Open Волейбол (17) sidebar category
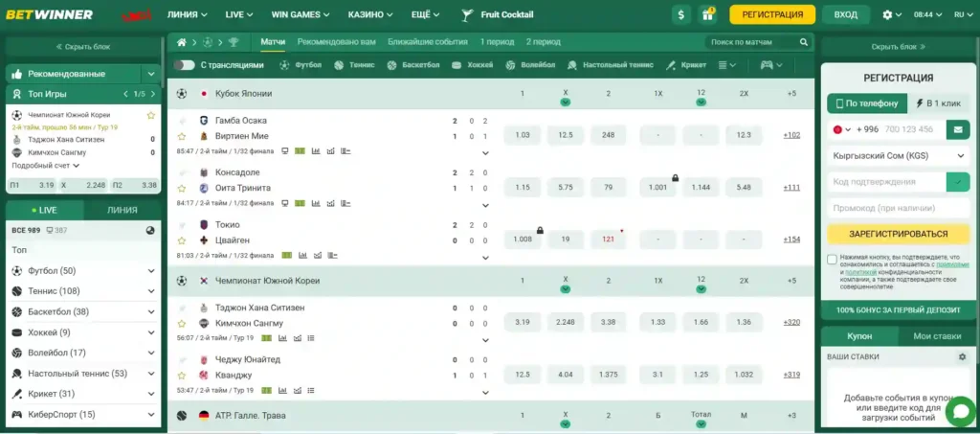This screenshot has width=980, height=434. pos(83,353)
